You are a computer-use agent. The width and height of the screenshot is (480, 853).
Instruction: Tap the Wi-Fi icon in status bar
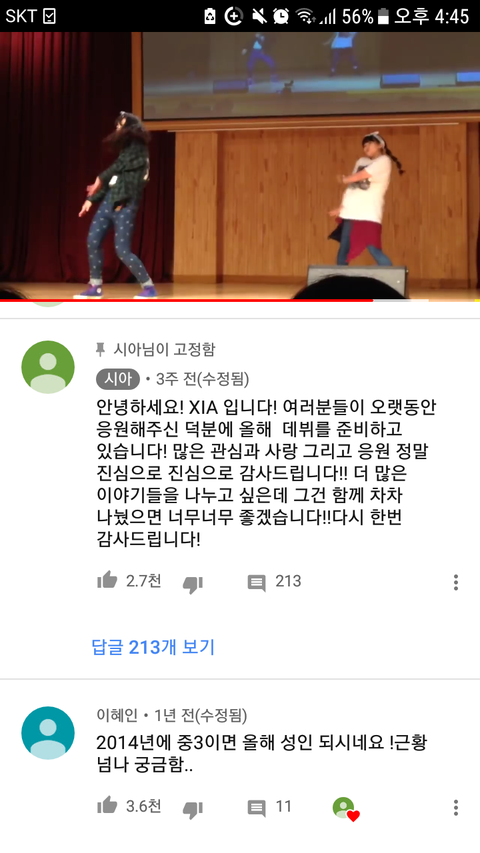306,16
